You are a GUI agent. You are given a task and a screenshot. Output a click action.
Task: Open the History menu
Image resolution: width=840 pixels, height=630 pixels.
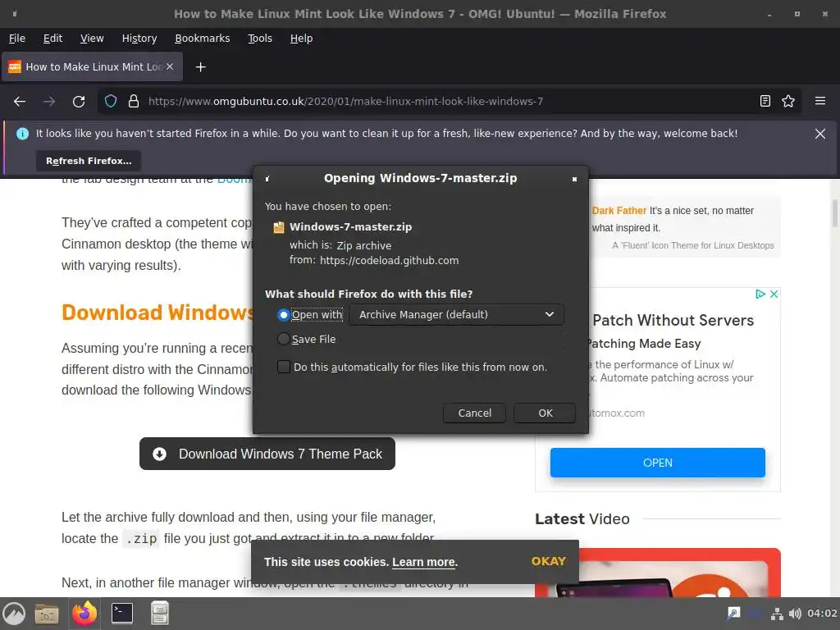[x=139, y=39]
